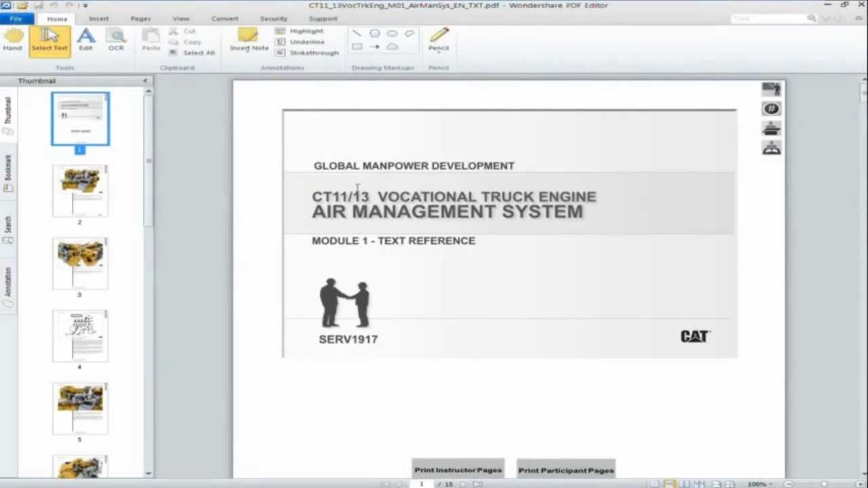Image resolution: width=868 pixels, height=488 pixels.
Task: Switch to continuous page view (highlighted)
Action: coord(669,484)
